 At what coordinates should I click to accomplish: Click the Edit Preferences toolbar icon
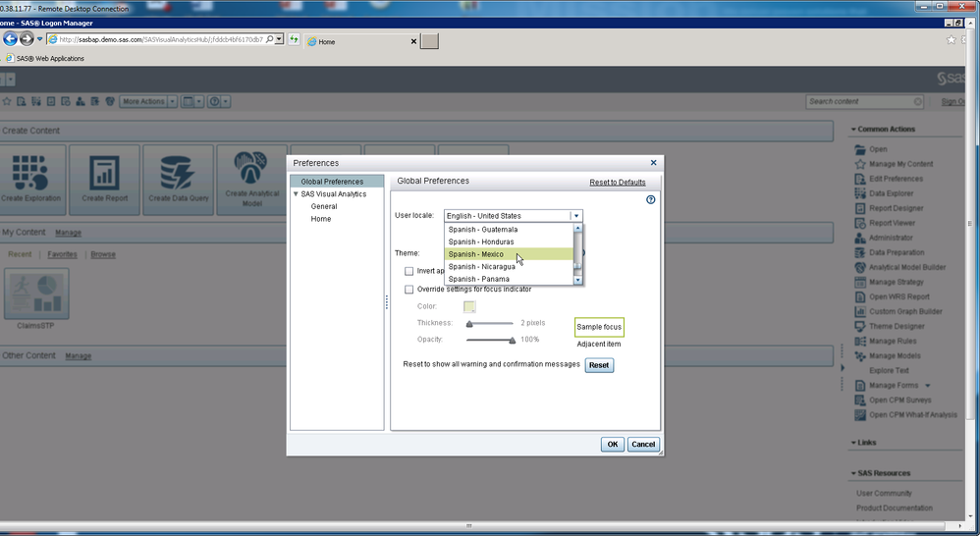coord(22,101)
